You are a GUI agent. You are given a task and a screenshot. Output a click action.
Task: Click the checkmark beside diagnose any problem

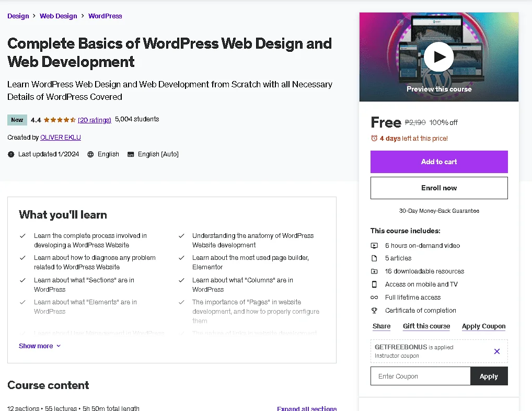(x=22, y=258)
